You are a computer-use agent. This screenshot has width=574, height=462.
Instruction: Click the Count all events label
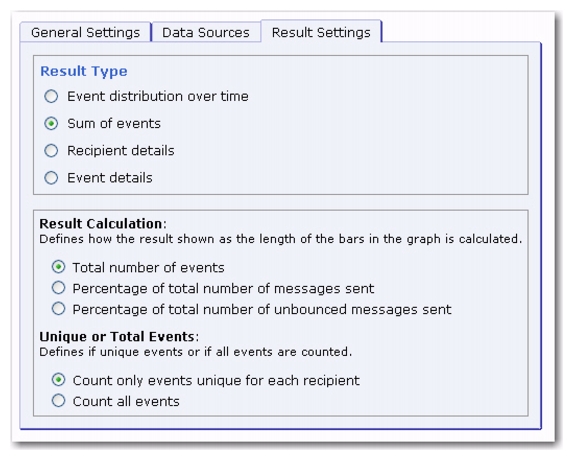point(126,401)
